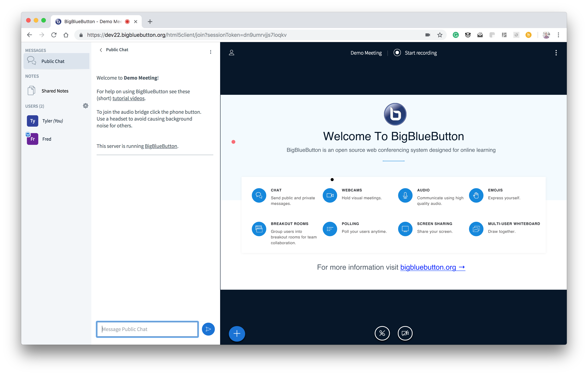Open Shared Notes
588x375 pixels.
[x=56, y=91]
